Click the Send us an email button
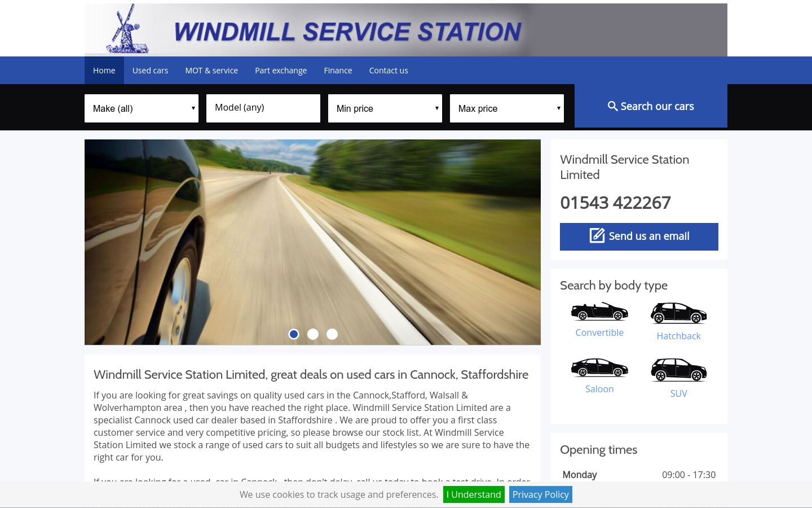The width and height of the screenshot is (812, 508). 639,237
